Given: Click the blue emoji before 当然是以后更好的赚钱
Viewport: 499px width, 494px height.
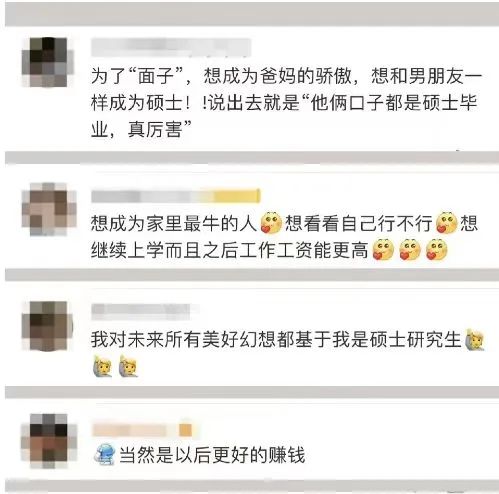Looking at the screenshot, I should pos(105,455).
